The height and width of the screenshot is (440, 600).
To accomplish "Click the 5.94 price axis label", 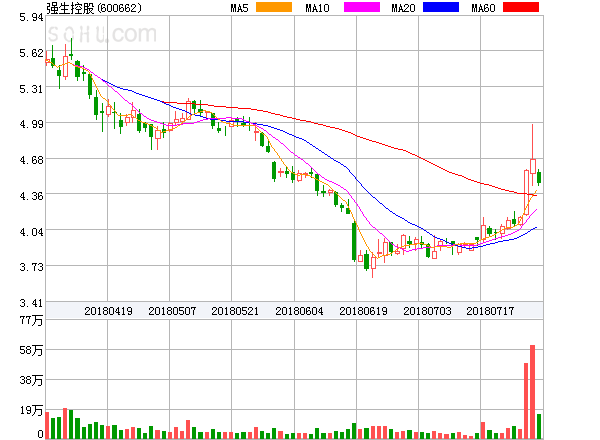I will pos(31,17).
